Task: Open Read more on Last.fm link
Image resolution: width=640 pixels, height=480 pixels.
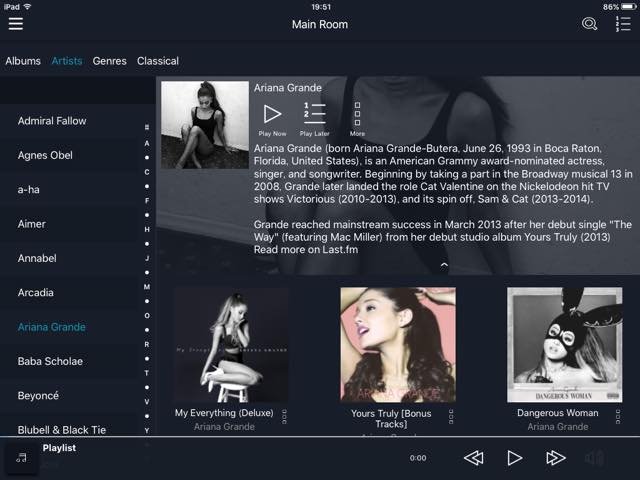Action: tap(306, 249)
